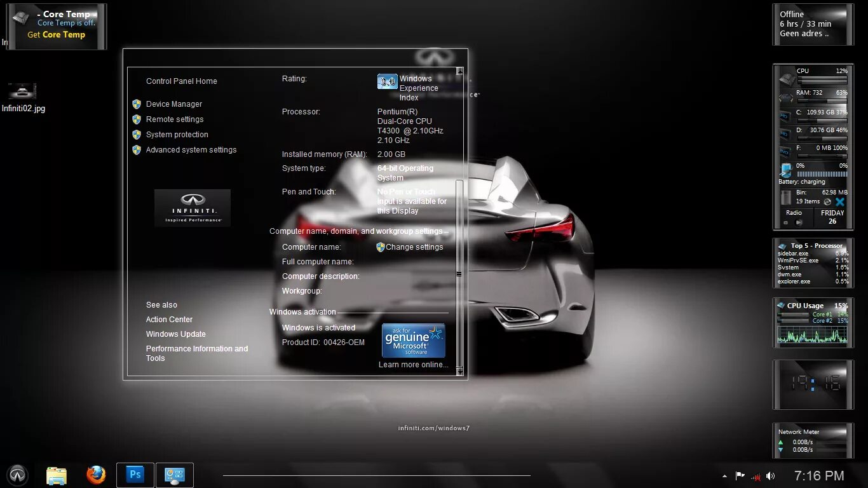868x488 pixels.
Task: Switch to Photoshop in the taskbar
Action: (x=135, y=475)
